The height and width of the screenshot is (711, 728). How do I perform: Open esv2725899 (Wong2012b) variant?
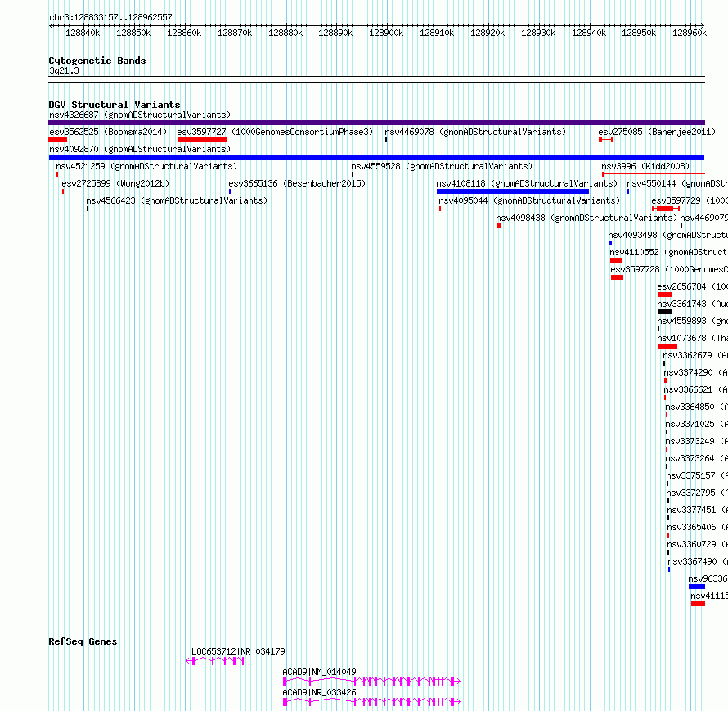[115, 183]
